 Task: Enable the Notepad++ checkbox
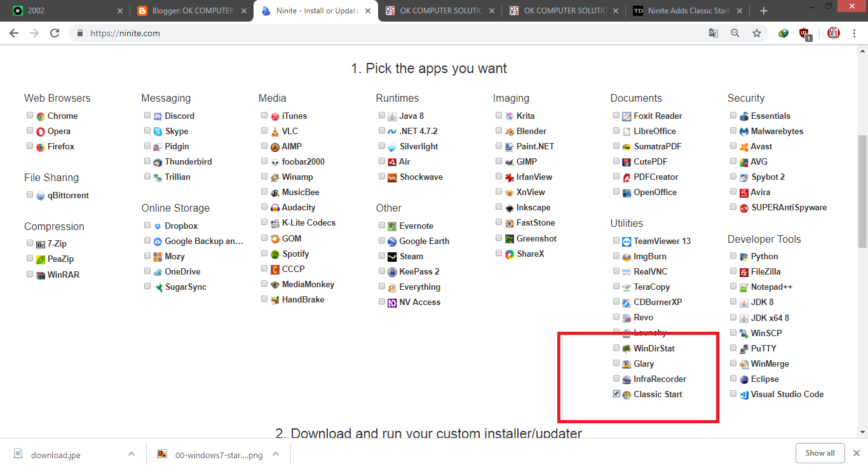(x=733, y=287)
